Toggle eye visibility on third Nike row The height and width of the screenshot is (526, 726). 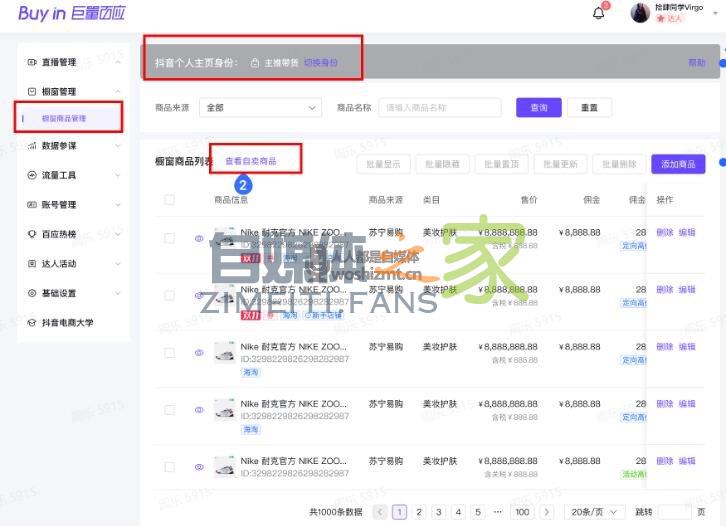199,353
